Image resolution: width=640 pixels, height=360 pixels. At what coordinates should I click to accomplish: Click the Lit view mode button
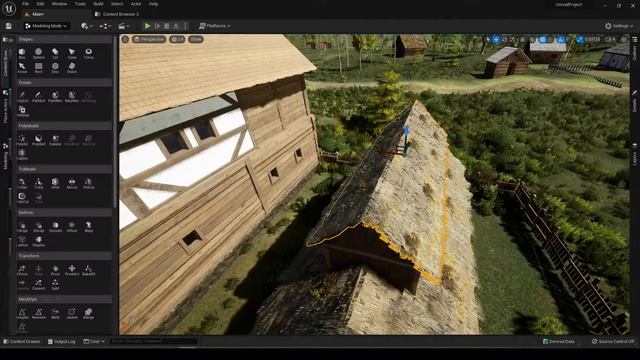tap(177, 39)
